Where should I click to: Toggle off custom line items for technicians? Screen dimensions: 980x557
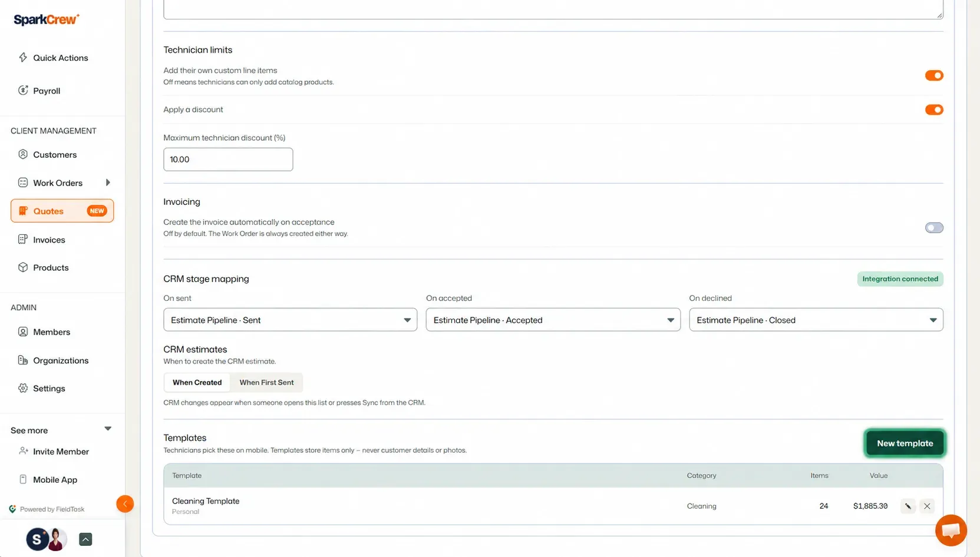tap(934, 75)
